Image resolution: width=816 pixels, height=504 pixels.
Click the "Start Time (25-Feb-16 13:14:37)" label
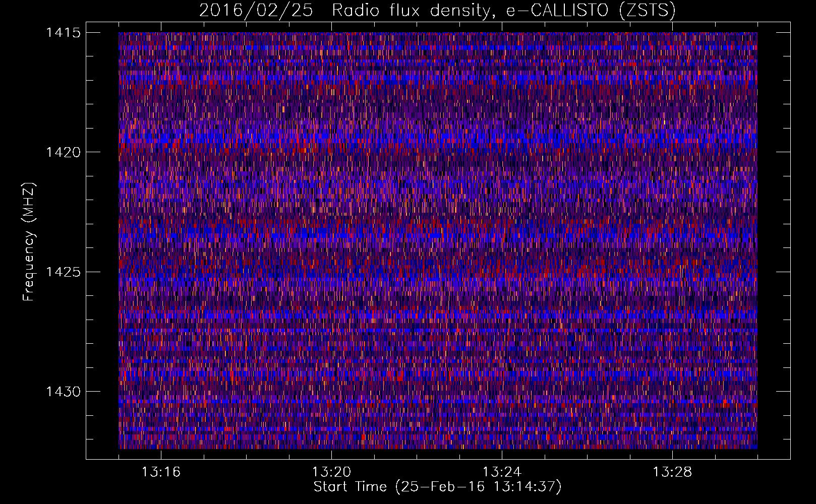[x=437, y=487]
